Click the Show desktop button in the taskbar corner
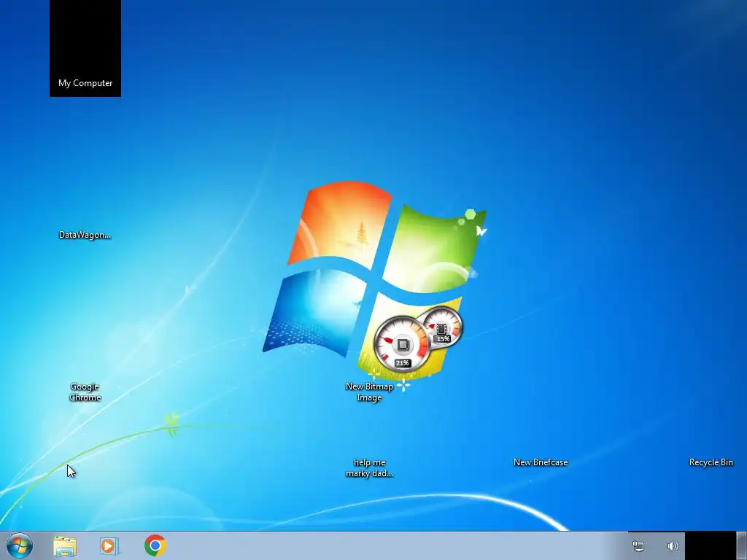 point(741,545)
